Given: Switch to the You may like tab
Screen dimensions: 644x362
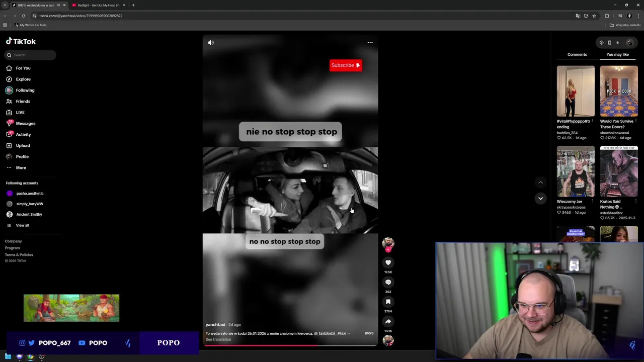Looking at the screenshot, I should point(617,54).
